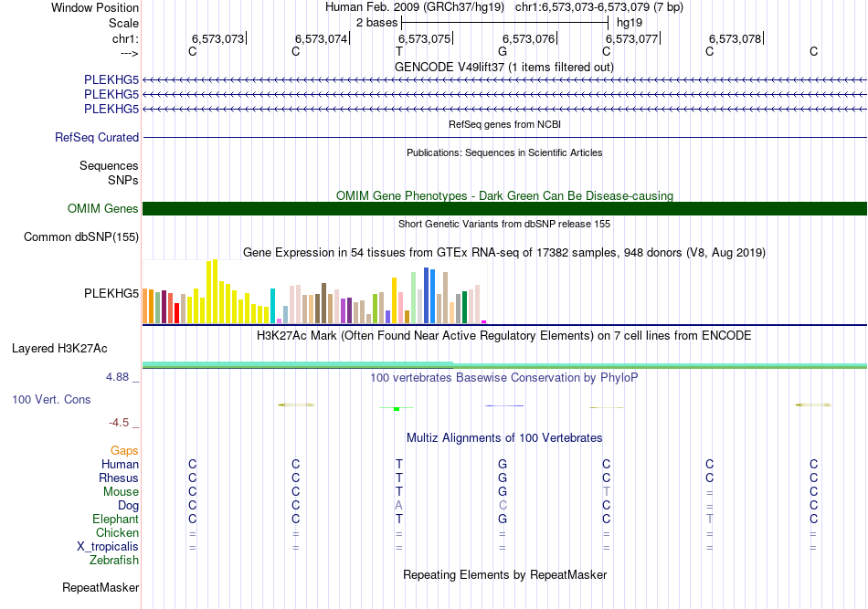Click the Human Feb. 2009 (GRCh37/hg19) header text
The height and width of the screenshot is (609, 868).
coord(415,7)
